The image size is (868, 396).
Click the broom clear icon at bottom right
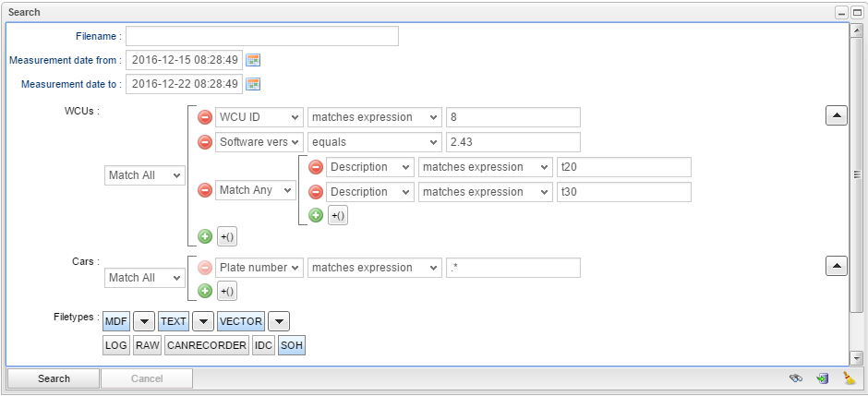[x=848, y=378]
